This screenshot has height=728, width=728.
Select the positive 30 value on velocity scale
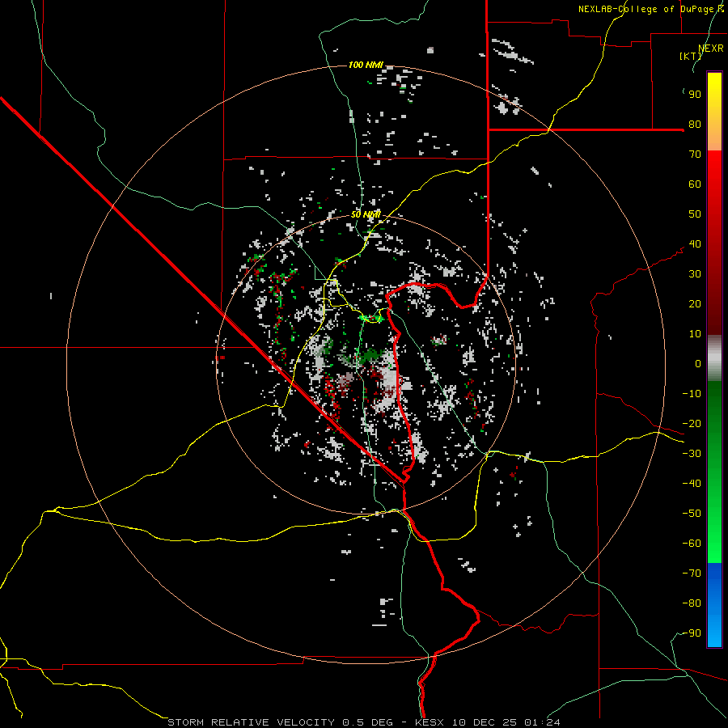click(695, 274)
